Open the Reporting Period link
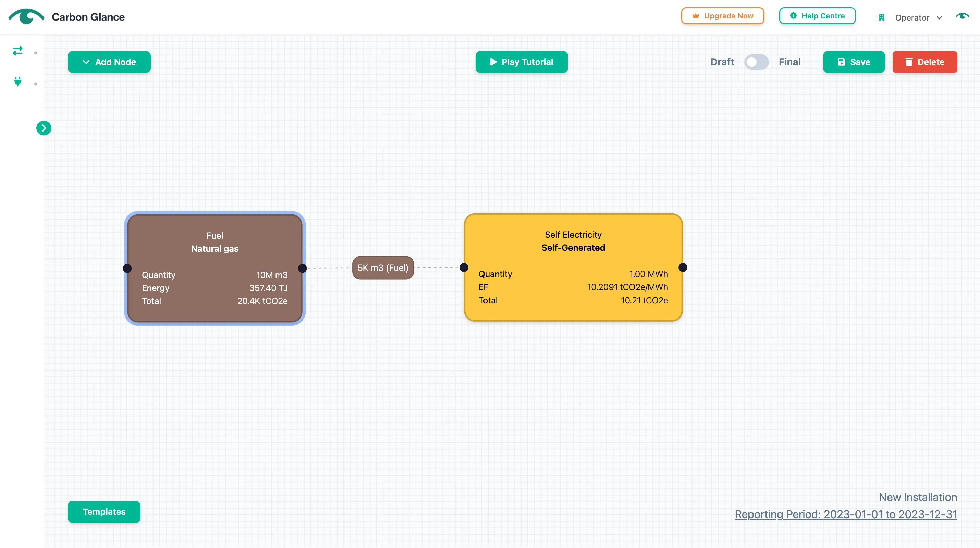 pyautogui.click(x=846, y=514)
